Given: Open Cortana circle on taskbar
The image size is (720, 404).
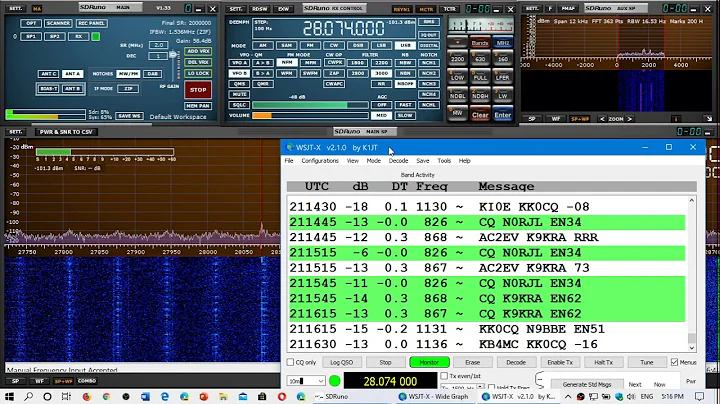Looking at the screenshot, I should pyautogui.click(x=47, y=396).
